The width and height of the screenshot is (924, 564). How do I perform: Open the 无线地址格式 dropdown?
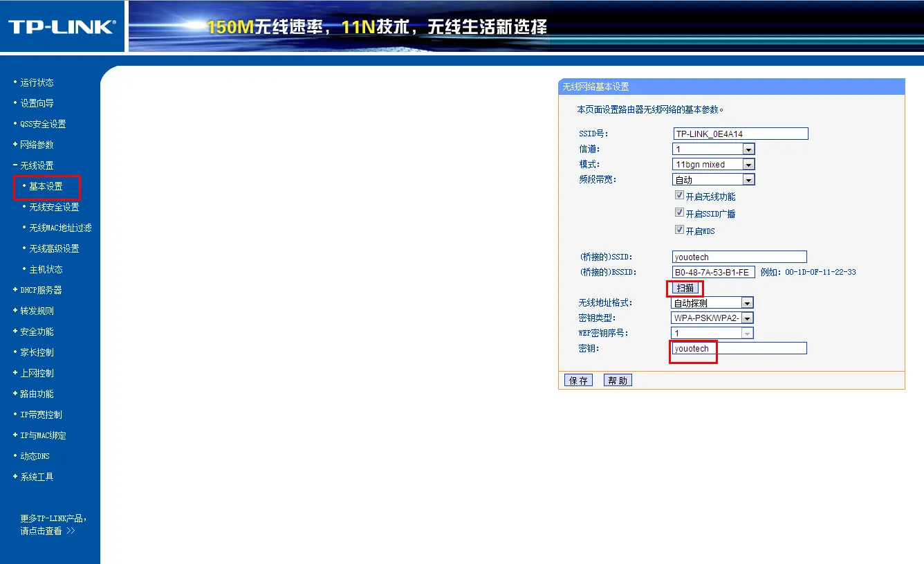713,302
